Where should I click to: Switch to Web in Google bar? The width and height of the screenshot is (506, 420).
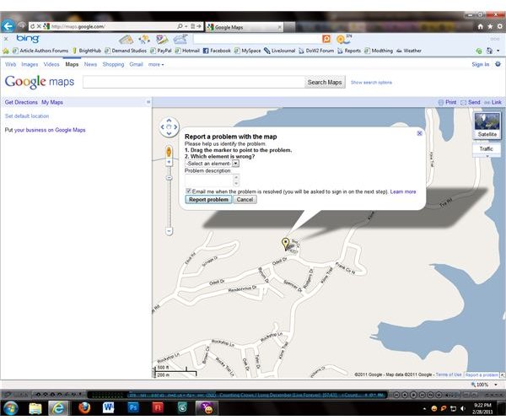(10, 64)
